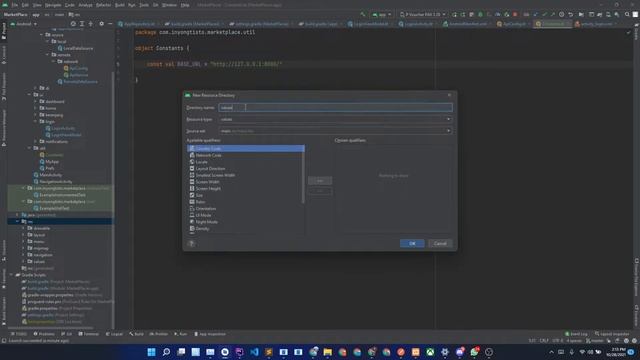Click OK in New Resource Directory dialog
The image size is (640, 360).
click(412, 244)
